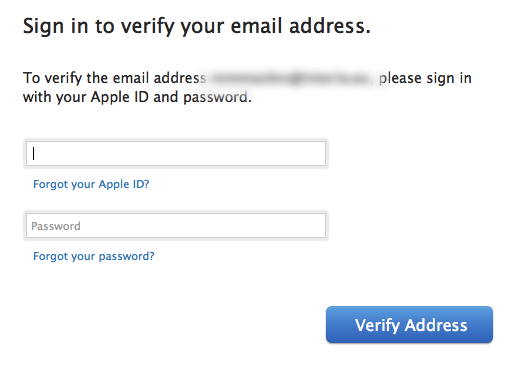Select the text box above "Forgot your Apple ID?"
The height and width of the screenshot is (368, 524).
[176, 153]
